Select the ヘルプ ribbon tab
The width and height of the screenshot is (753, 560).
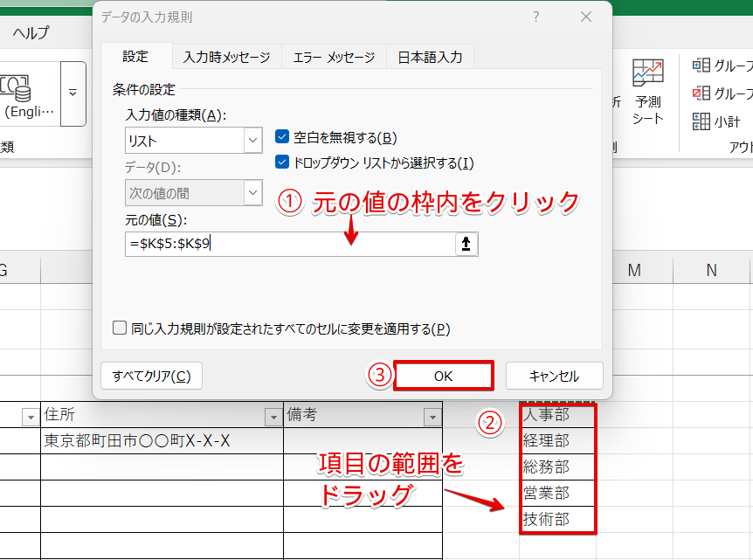tap(29, 31)
